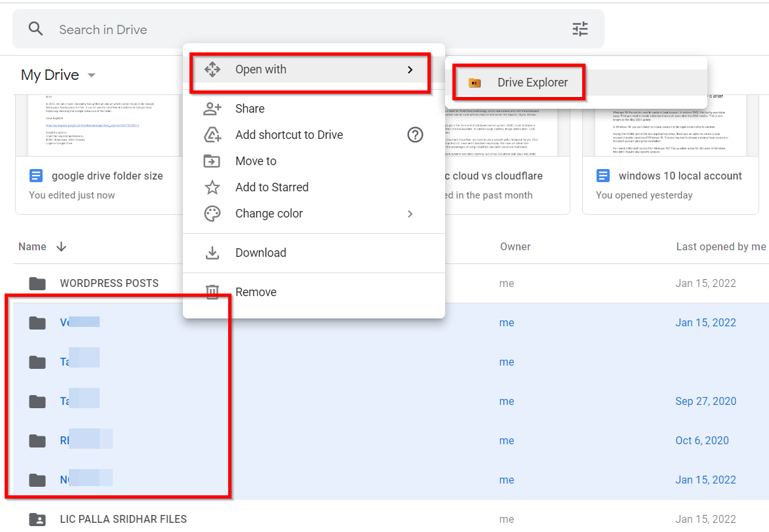Select the Open with icon in context menu

click(212, 69)
